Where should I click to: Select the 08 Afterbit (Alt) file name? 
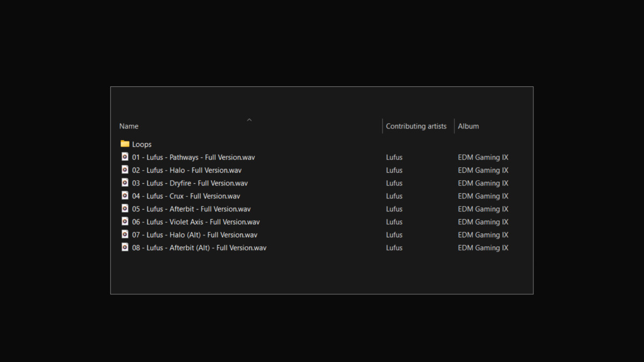[199, 248]
